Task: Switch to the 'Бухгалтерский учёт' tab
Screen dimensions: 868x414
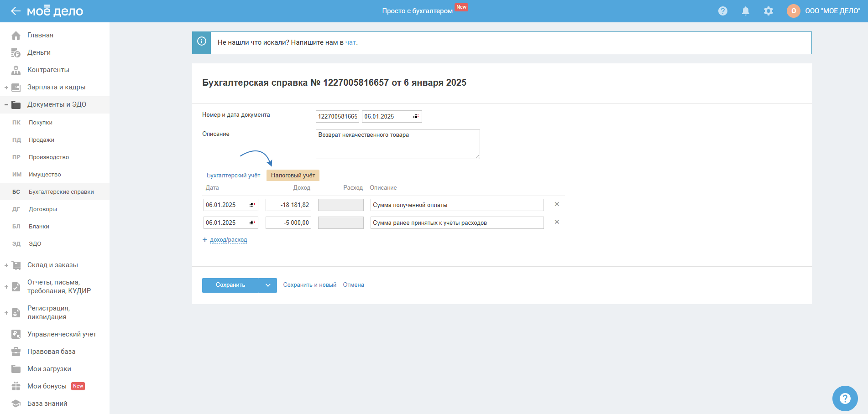Action: pos(233,176)
